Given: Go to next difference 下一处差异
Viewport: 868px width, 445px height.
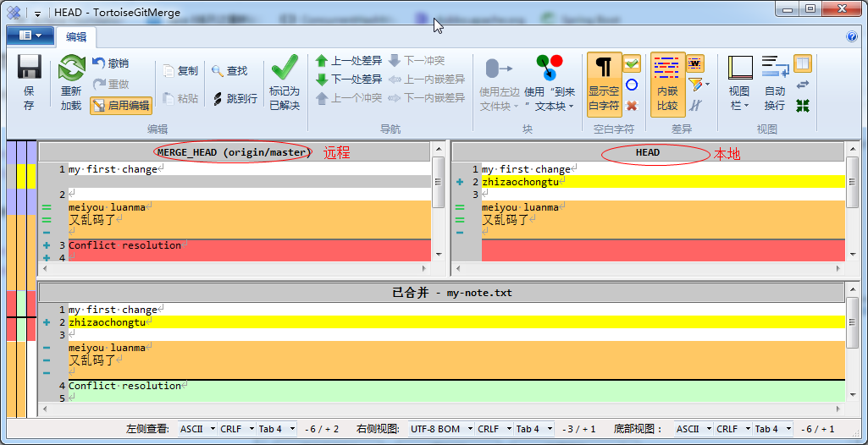Looking at the screenshot, I should pos(349,79).
